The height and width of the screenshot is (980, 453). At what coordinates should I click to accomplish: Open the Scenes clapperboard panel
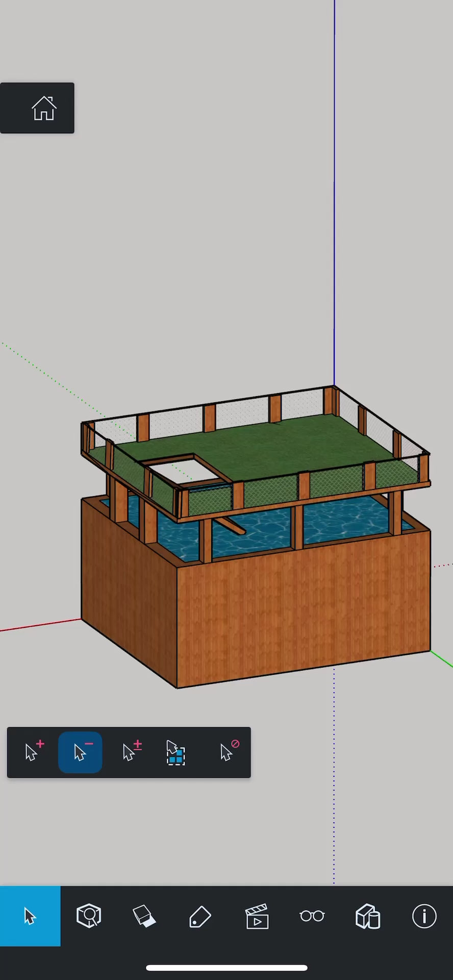(x=257, y=916)
